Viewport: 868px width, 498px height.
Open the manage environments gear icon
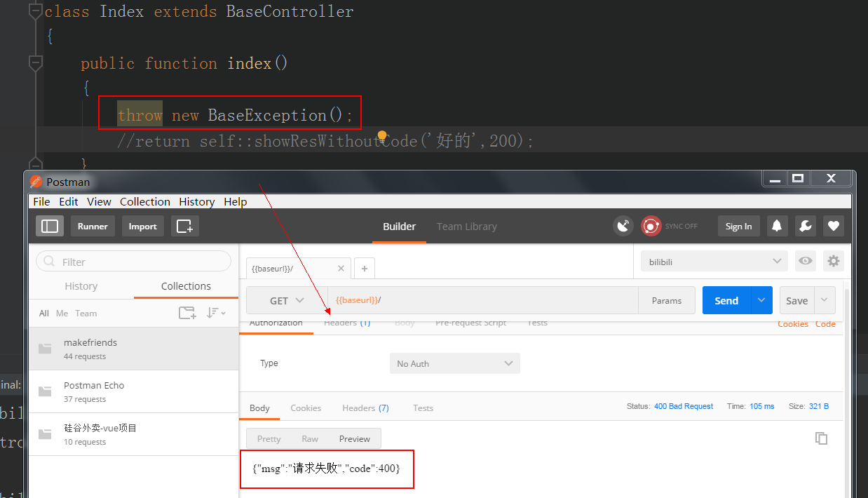point(833,261)
